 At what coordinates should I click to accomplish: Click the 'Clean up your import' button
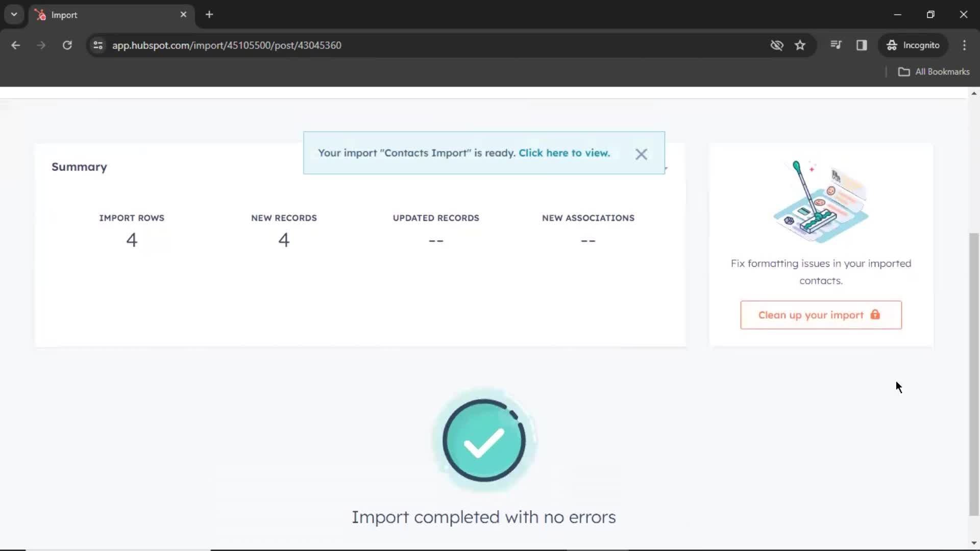(820, 314)
